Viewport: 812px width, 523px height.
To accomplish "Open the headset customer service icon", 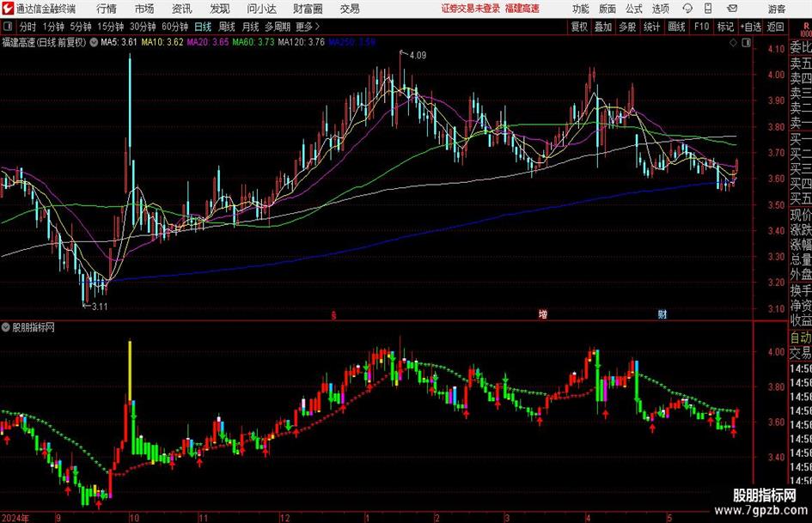I will pyautogui.click(x=687, y=9).
